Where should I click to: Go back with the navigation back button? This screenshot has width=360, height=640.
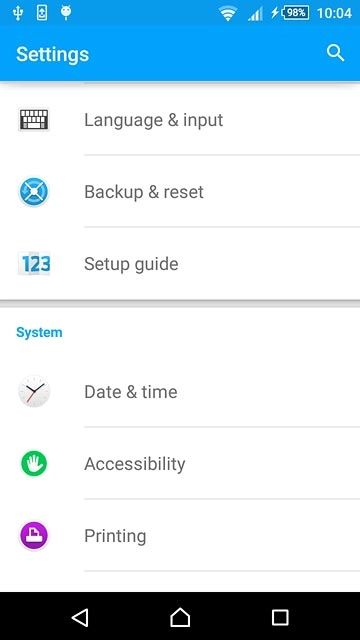[80, 617]
